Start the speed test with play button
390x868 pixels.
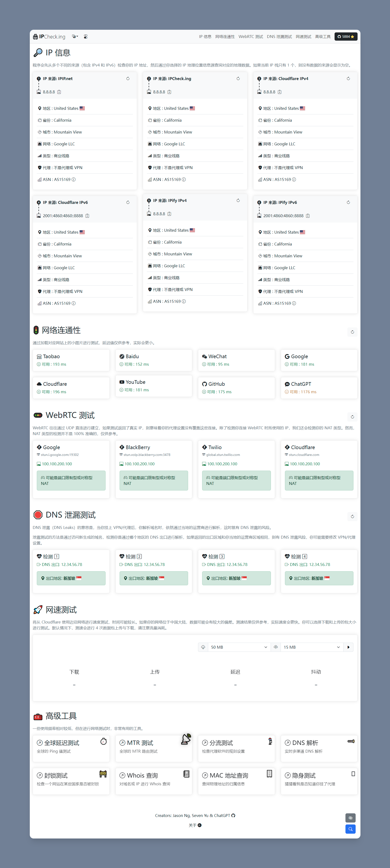[x=349, y=647]
